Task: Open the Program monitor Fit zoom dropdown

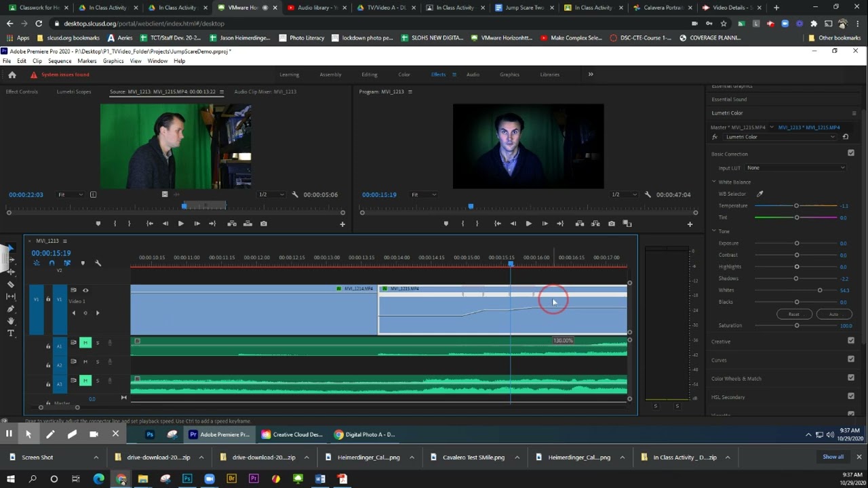Action: pyautogui.click(x=423, y=195)
